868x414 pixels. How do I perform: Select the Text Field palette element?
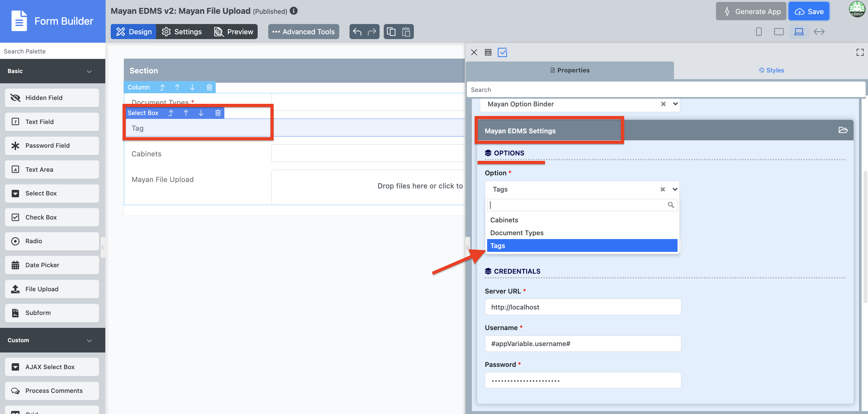[52, 122]
